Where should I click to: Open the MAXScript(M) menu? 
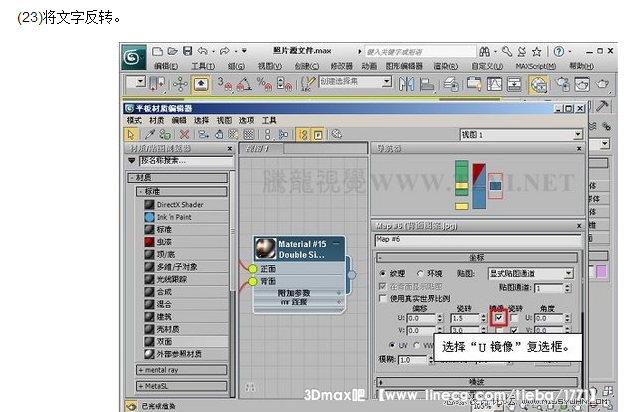[536, 66]
